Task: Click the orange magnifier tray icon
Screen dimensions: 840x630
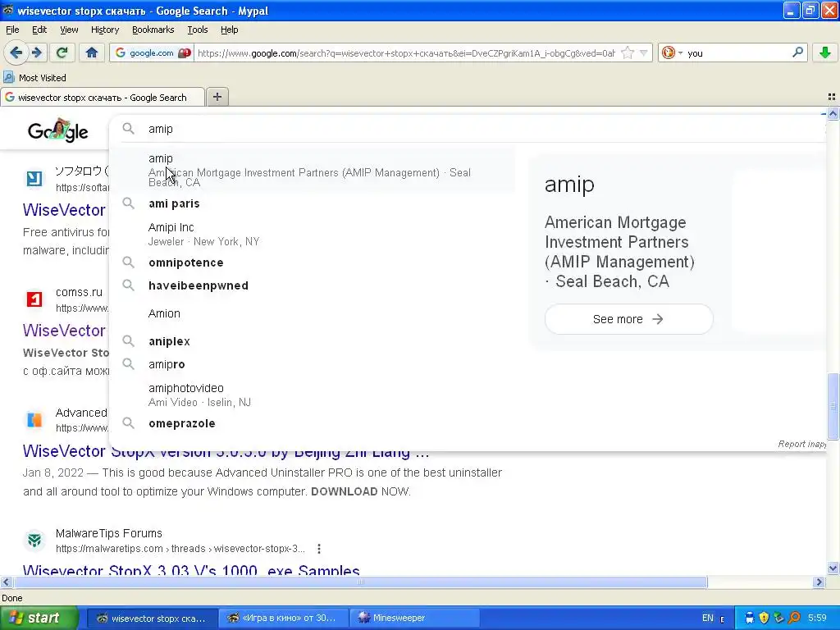Action: 794,618
